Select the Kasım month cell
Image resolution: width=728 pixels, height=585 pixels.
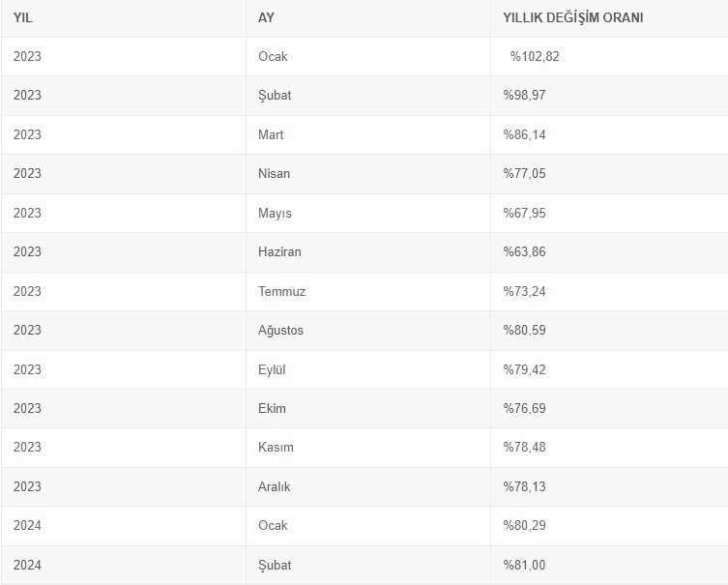(x=276, y=447)
